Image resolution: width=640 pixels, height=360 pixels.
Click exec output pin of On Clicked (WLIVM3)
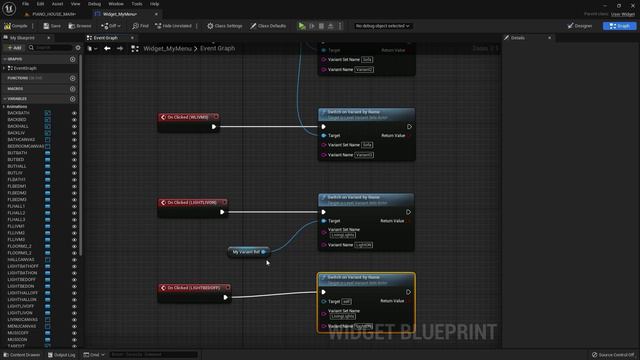213,127
